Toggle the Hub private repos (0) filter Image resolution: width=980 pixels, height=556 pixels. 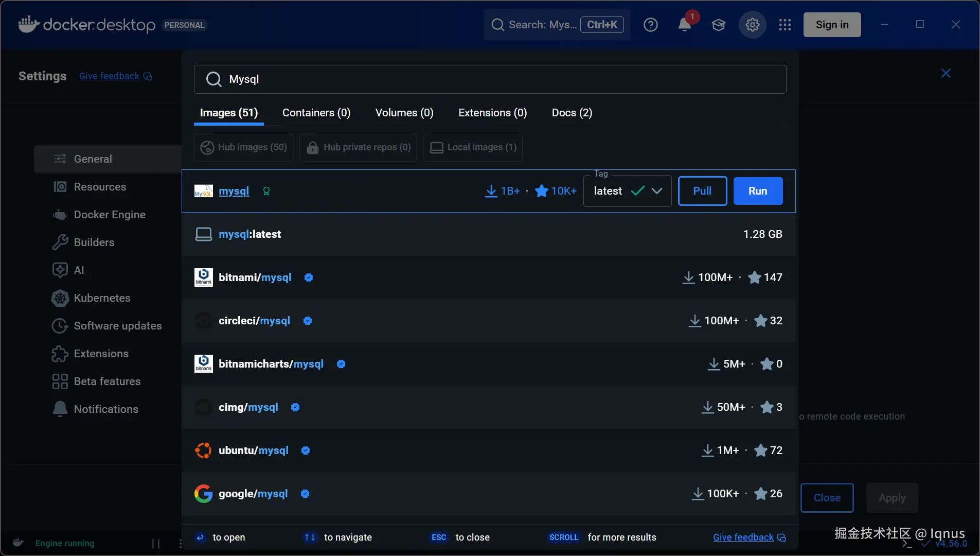point(358,148)
